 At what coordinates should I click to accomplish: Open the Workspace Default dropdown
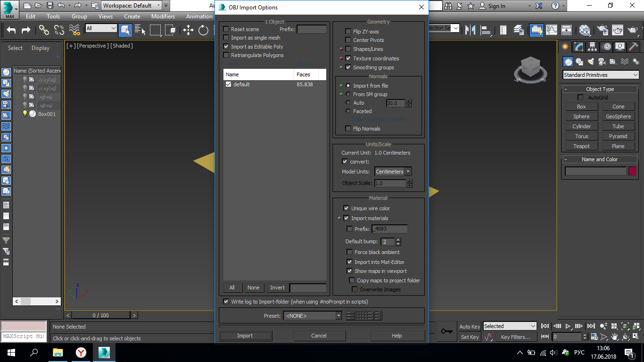pos(132,6)
